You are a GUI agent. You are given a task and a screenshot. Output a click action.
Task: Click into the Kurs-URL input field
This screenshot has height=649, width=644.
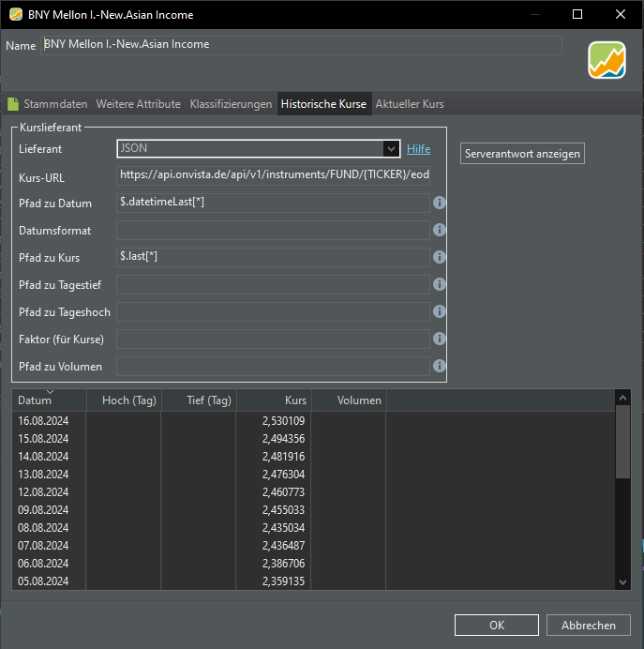tap(274, 175)
